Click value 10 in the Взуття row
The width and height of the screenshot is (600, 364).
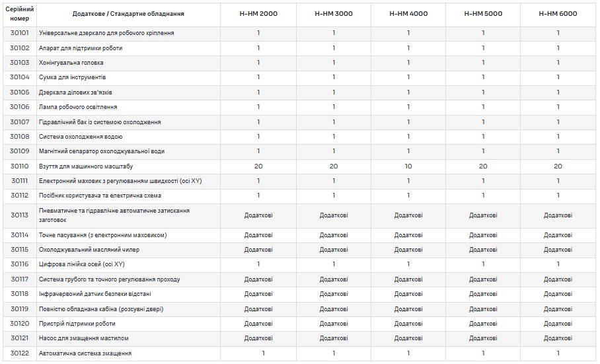click(408, 166)
